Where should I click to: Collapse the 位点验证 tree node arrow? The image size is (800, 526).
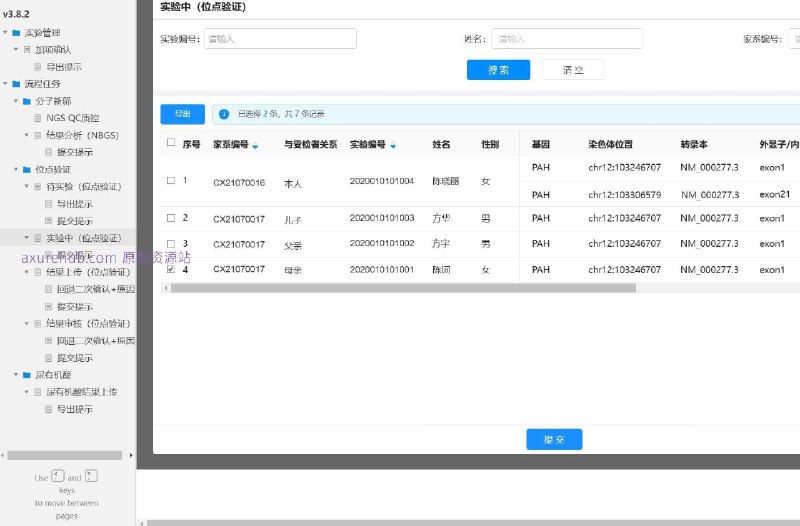pos(16,169)
